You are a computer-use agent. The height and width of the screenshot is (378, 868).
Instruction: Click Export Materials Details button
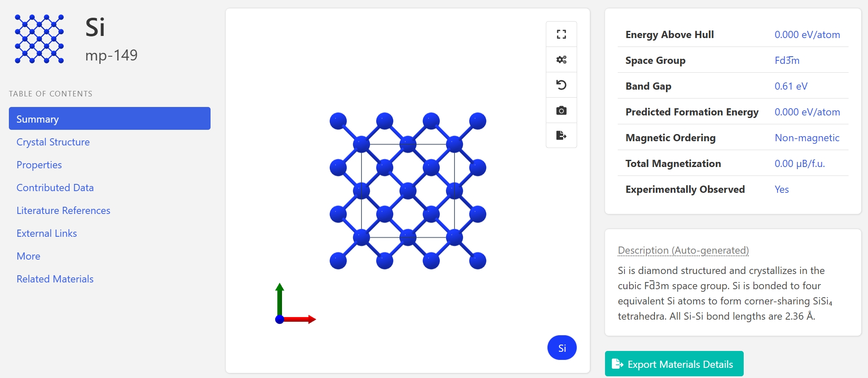click(x=674, y=364)
